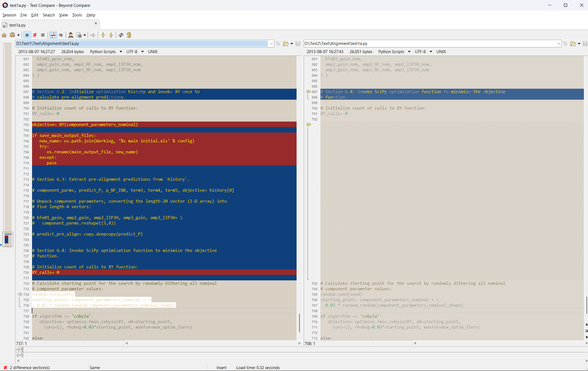Toggle Minor differences approximately-equal button
Screen dimensions: 588x371
point(61,35)
